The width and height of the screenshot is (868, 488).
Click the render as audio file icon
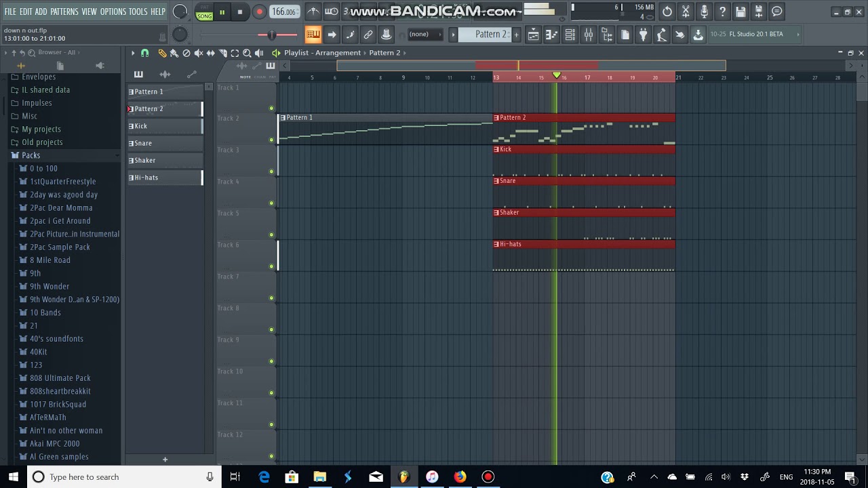click(759, 12)
